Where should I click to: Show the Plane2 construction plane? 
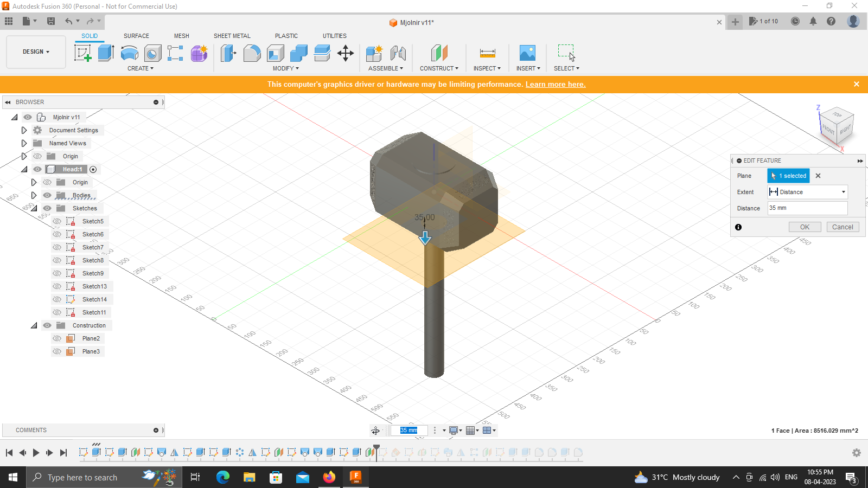pos(56,338)
